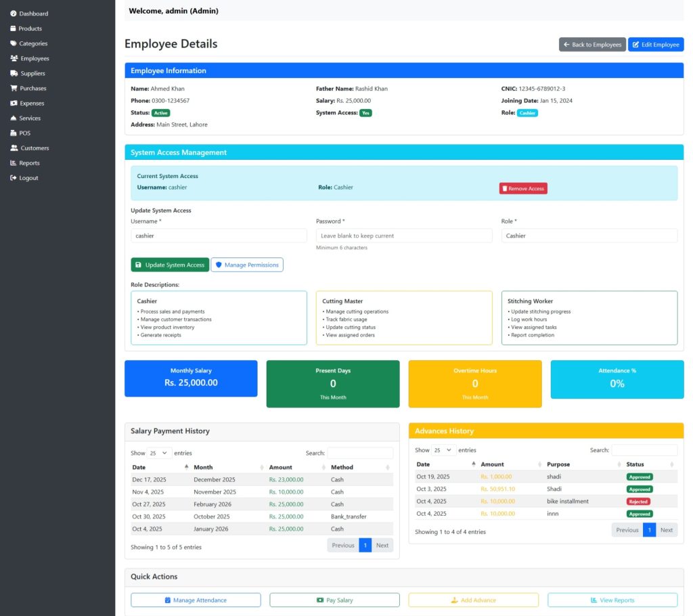Sort salary history by Amount column
The height and width of the screenshot is (616, 693).
295,467
